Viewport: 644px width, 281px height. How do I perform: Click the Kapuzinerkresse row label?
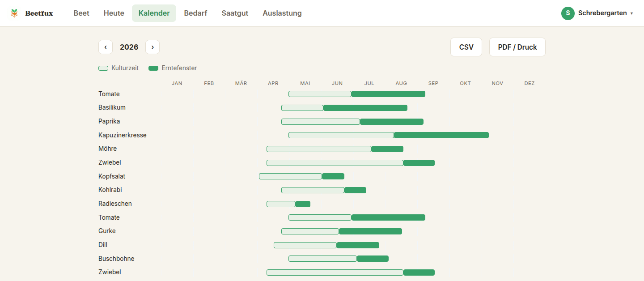[x=123, y=135]
